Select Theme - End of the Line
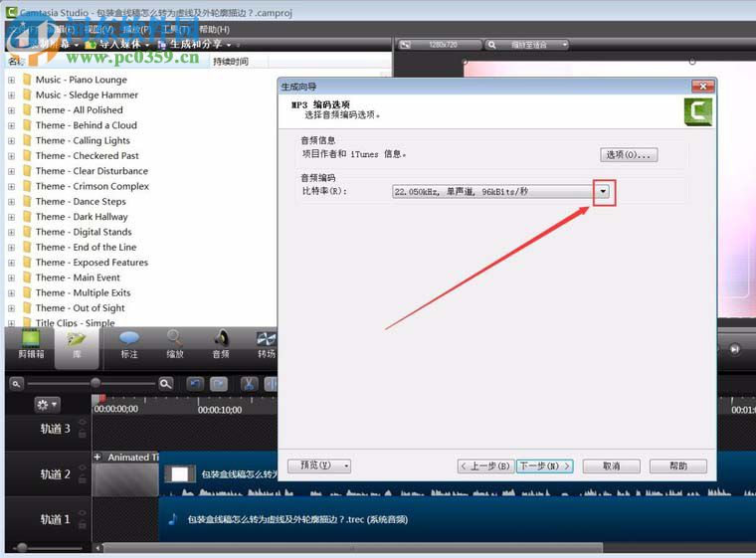Screen dimensions: 756x558 [x=86, y=248]
